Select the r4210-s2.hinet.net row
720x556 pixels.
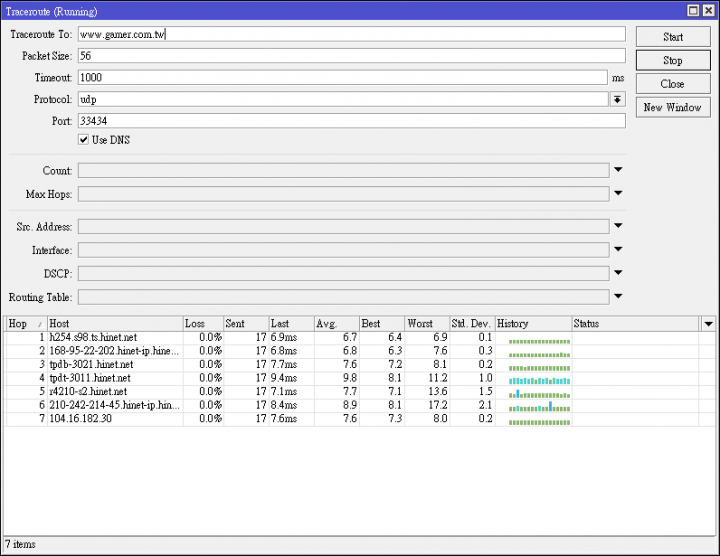[360, 392]
